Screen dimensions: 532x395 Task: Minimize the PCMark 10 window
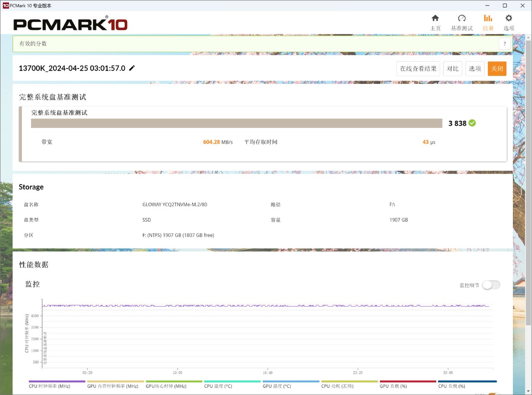point(487,5)
